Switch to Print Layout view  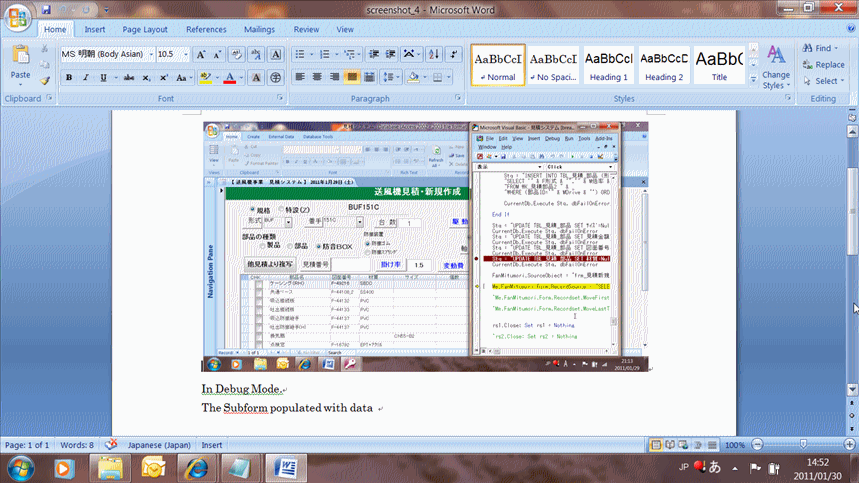655,445
